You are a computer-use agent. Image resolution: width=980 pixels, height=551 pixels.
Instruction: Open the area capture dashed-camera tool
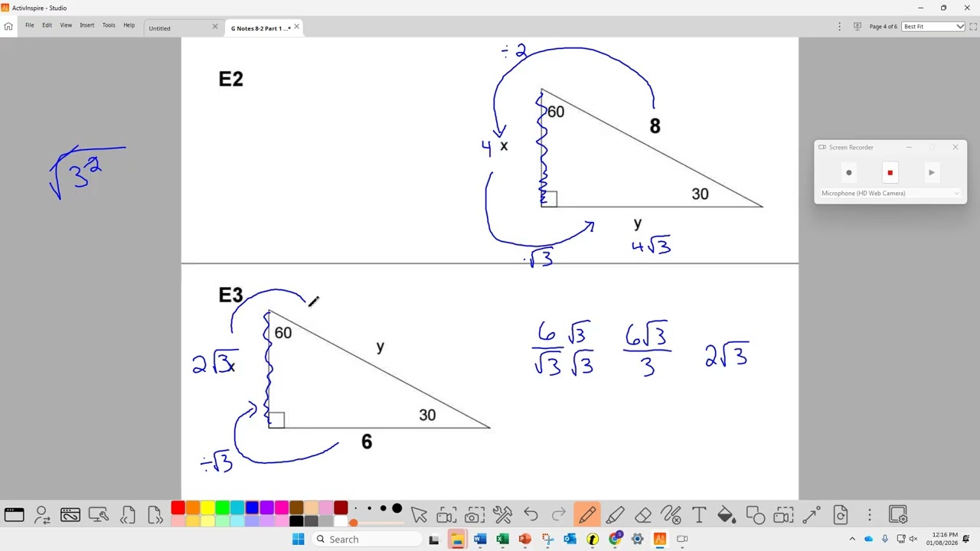pyautogui.click(x=784, y=515)
